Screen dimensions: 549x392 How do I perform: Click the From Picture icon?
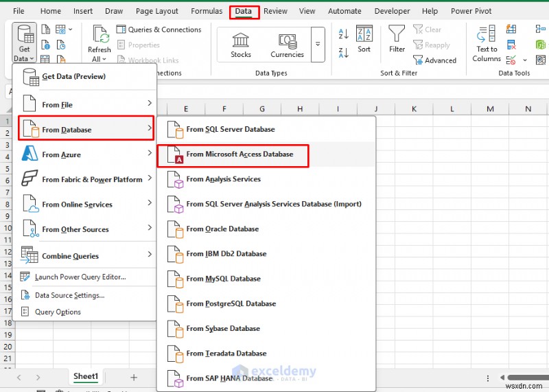[x=60, y=29]
